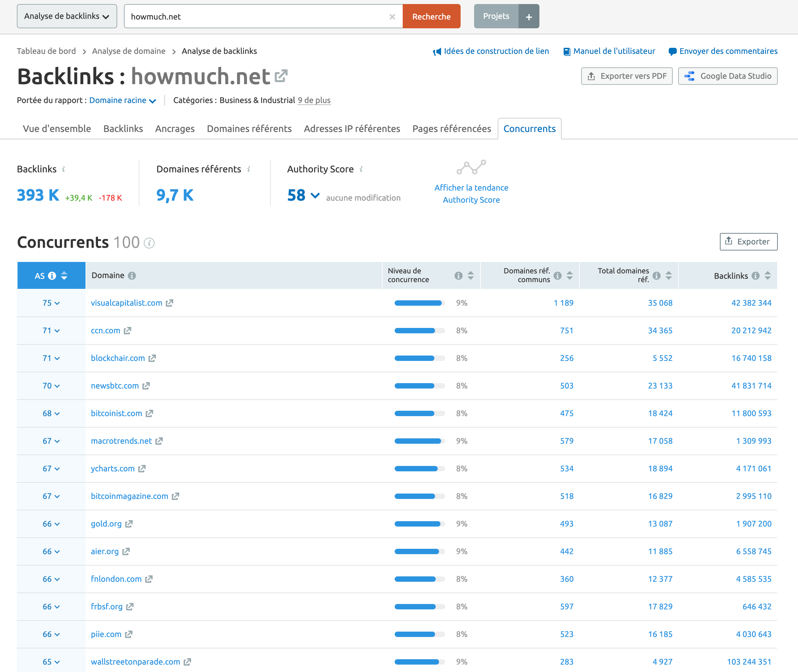
Task: Sort table by AS column arrows
Action: 64,275
